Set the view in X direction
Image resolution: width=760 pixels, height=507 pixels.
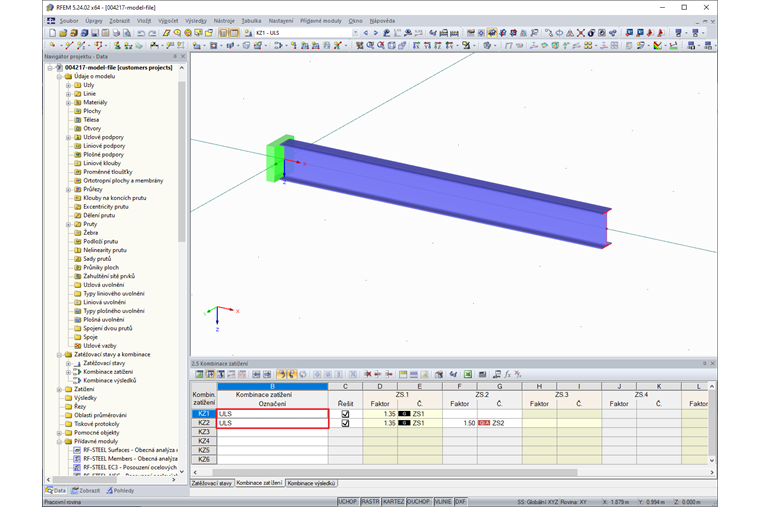(416, 46)
